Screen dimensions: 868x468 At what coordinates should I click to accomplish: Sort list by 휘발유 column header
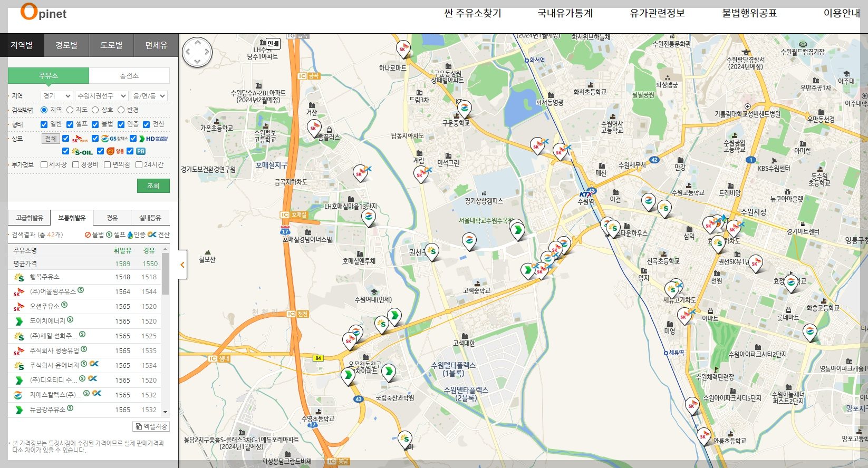(x=123, y=250)
